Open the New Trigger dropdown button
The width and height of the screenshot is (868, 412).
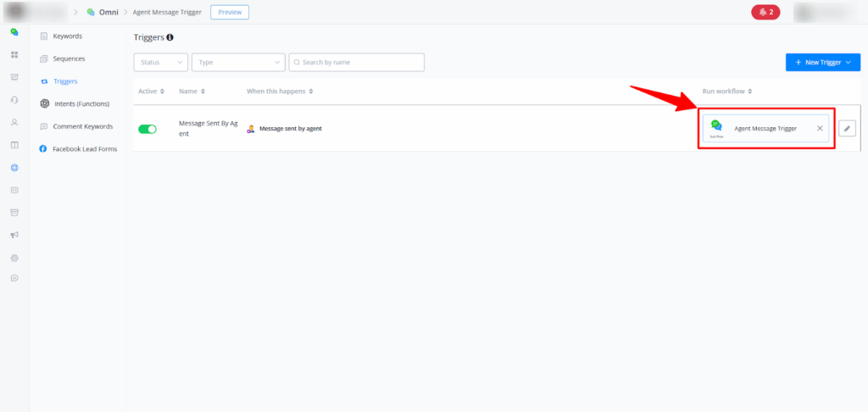tap(822, 63)
